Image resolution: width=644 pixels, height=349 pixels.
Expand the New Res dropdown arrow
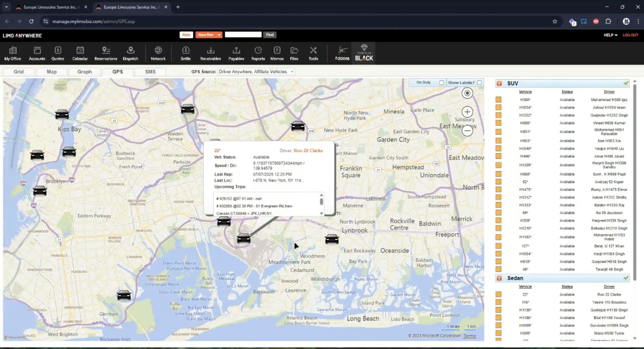click(219, 35)
